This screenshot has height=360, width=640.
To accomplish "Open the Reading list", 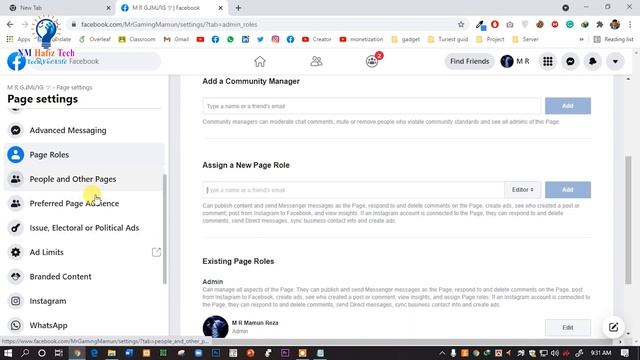I will pyautogui.click(x=613, y=39).
